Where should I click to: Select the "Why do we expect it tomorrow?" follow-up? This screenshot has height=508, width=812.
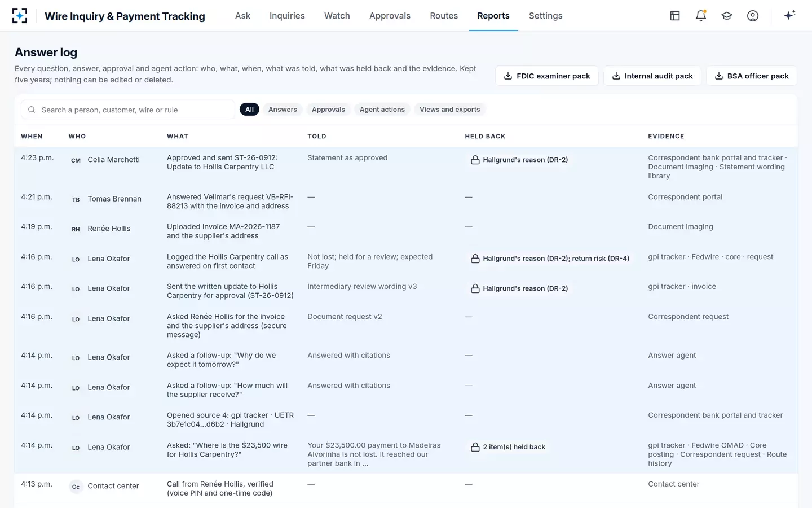pyautogui.click(x=221, y=360)
